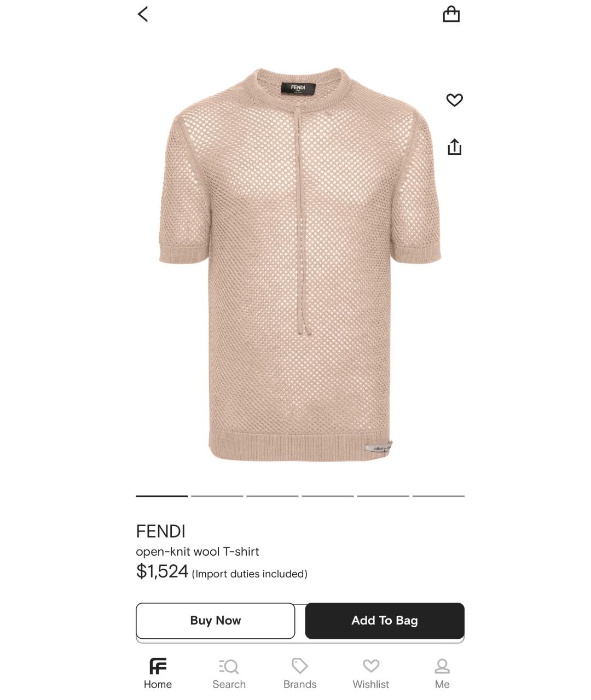Go back with the left arrow icon
Viewport: 591px width, 700px height.
point(143,14)
